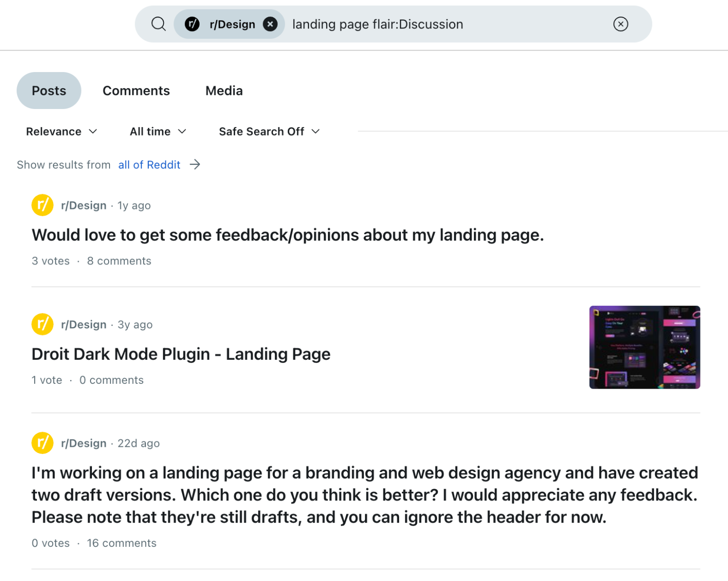Click the arrow next to all of Reddit
The height and width of the screenshot is (581, 728).
click(195, 164)
